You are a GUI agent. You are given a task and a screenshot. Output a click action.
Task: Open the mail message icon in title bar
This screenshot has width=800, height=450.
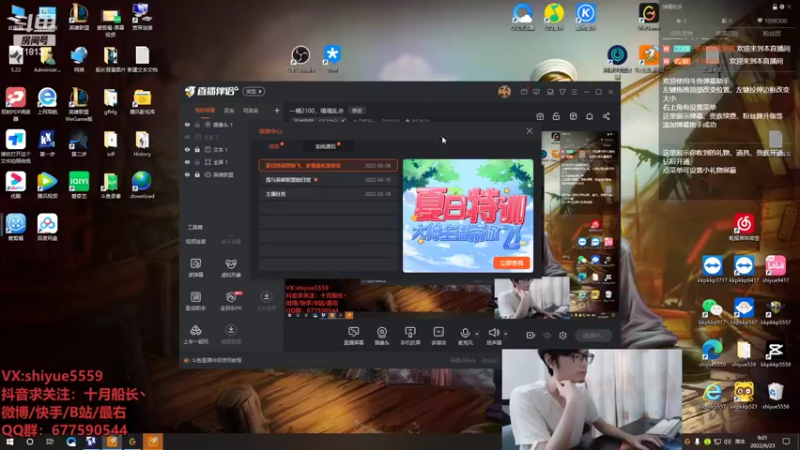[x=524, y=92]
